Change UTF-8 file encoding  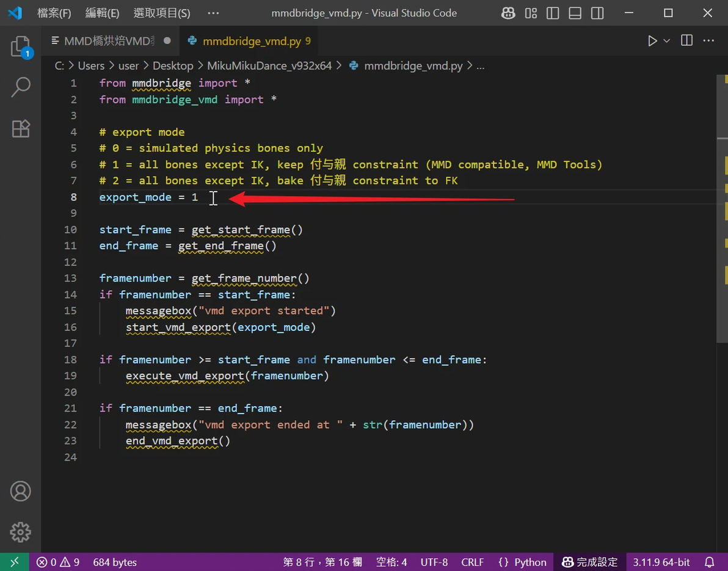pos(434,562)
